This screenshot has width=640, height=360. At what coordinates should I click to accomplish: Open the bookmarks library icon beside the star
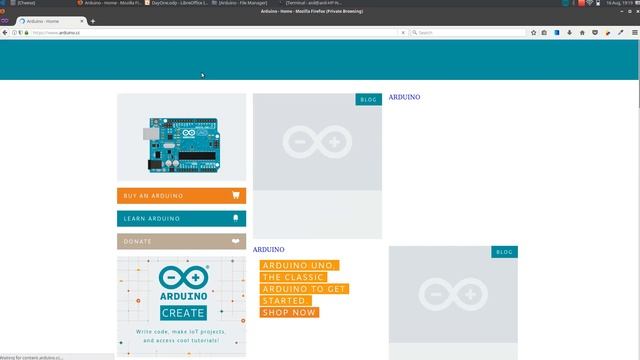coord(544,33)
